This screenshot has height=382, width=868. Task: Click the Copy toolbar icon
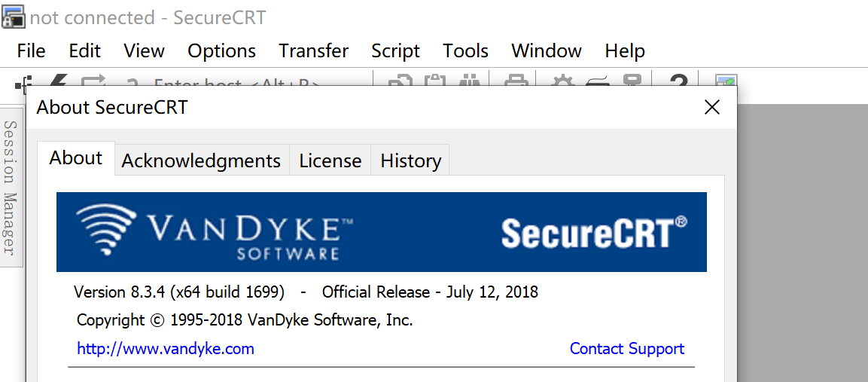click(x=400, y=80)
